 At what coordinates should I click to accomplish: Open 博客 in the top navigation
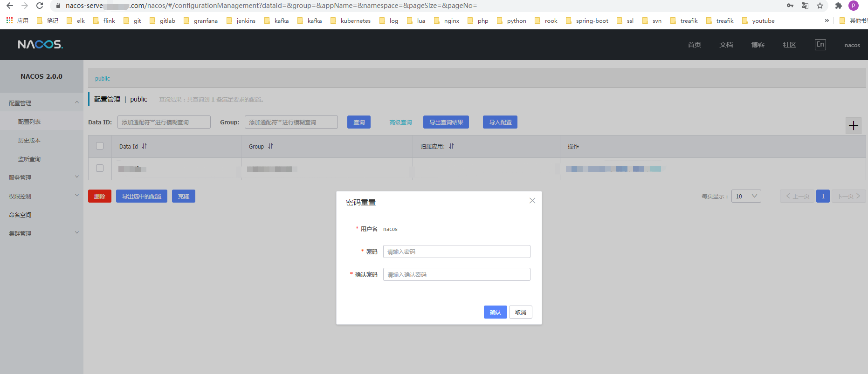758,45
